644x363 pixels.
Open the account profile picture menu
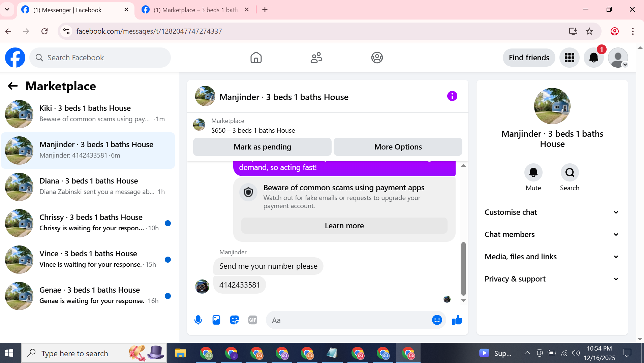point(618,58)
